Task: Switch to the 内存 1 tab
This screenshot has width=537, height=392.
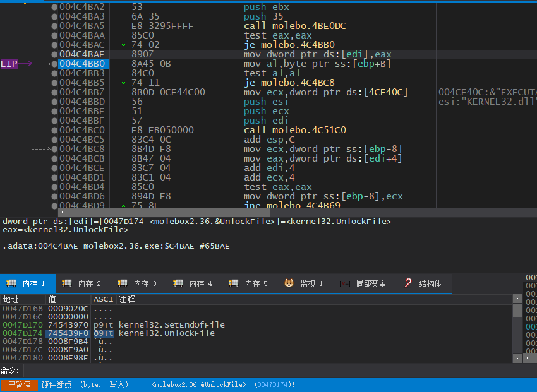Action: pyautogui.click(x=28, y=283)
